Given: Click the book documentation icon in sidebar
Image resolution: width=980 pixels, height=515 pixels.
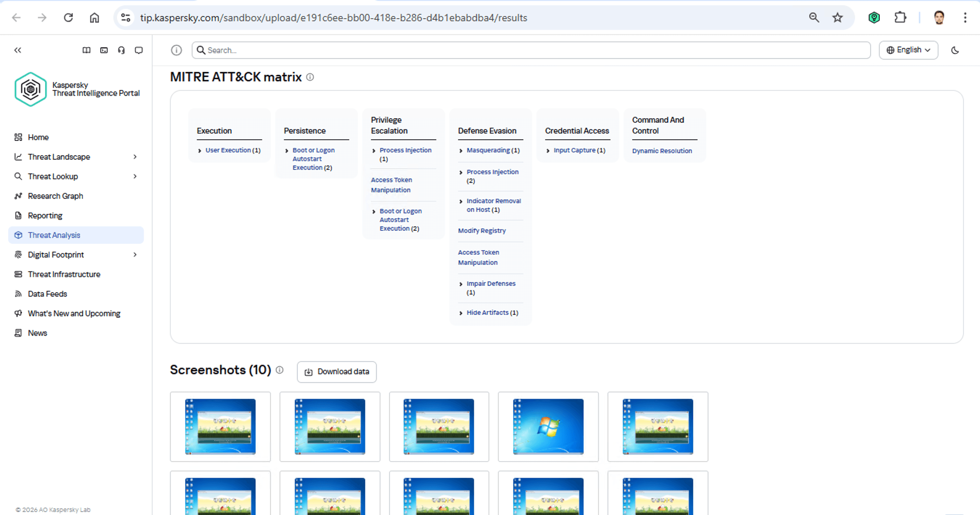Looking at the screenshot, I should 86,50.
